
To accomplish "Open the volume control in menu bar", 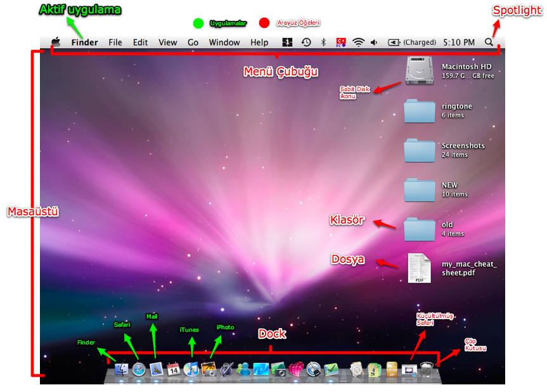I will tap(374, 42).
